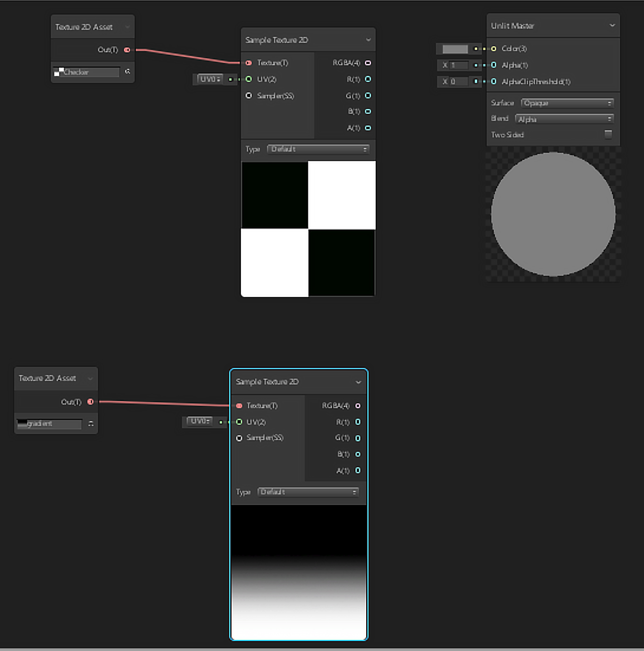The image size is (644, 651).
Task: Click RGBA(4) output port on checker Sample Texture node
Action: [x=368, y=63]
